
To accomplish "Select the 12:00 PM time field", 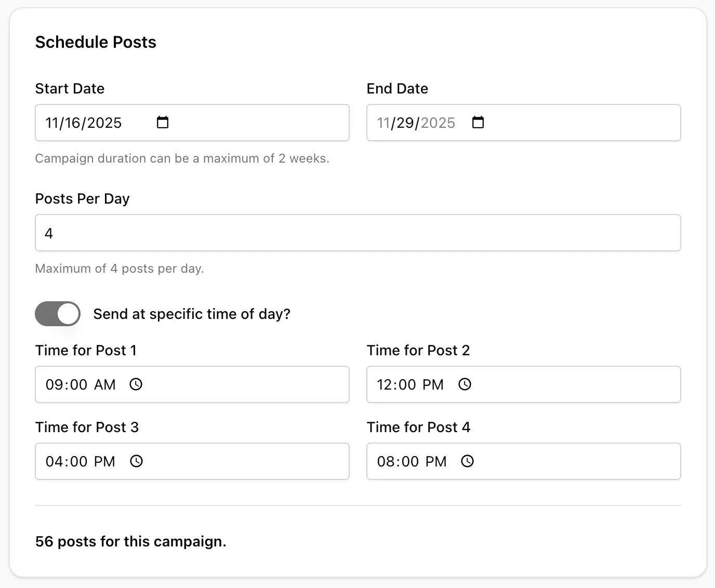I will [410, 384].
